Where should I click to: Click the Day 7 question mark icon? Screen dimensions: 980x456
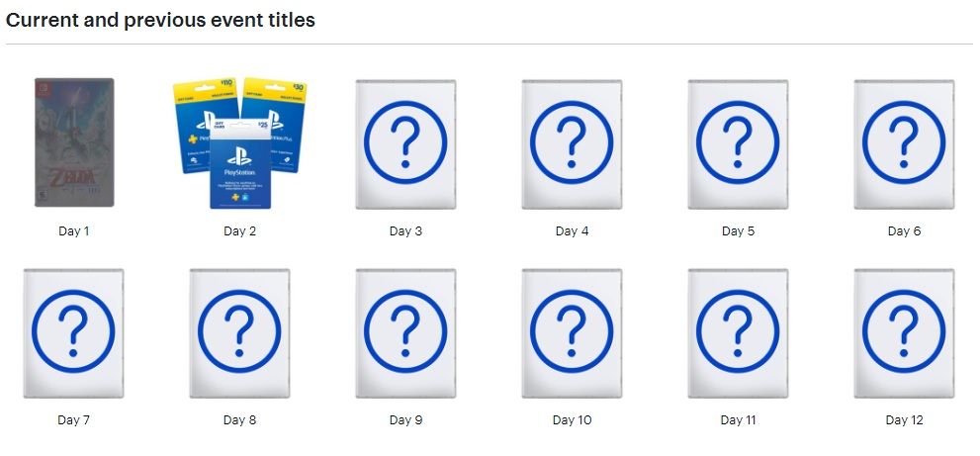tap(74, 333)
